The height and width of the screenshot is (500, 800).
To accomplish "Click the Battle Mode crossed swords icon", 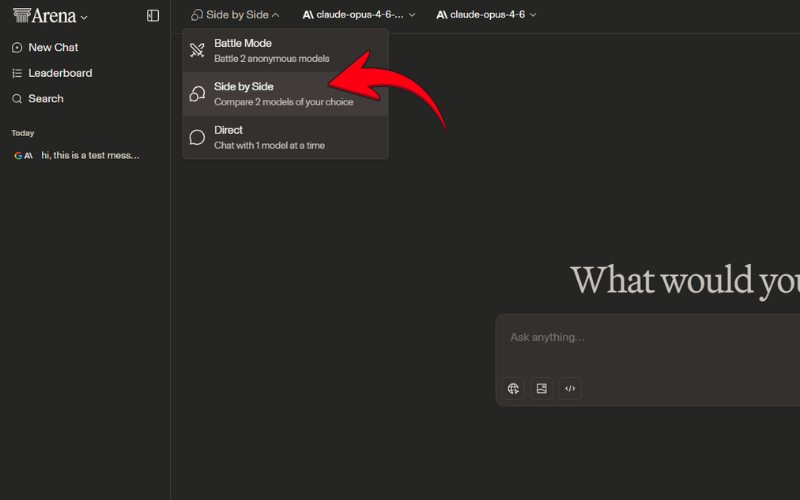I will (x=197, y=50).
